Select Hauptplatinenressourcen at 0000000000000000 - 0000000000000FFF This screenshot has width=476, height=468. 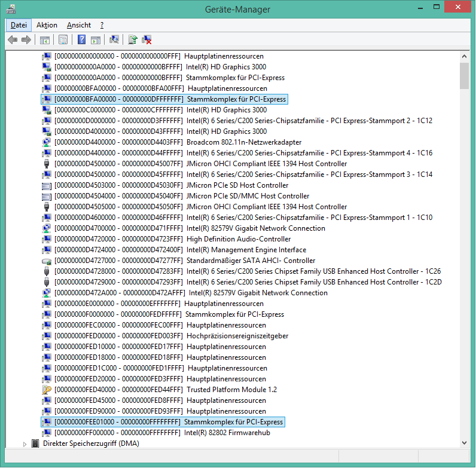(159, 56)
